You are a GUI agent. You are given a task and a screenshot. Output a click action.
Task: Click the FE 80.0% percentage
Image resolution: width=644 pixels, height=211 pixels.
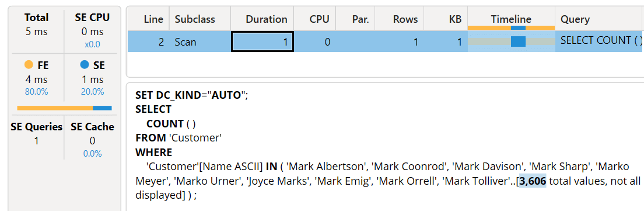click(x=36, y=92)
